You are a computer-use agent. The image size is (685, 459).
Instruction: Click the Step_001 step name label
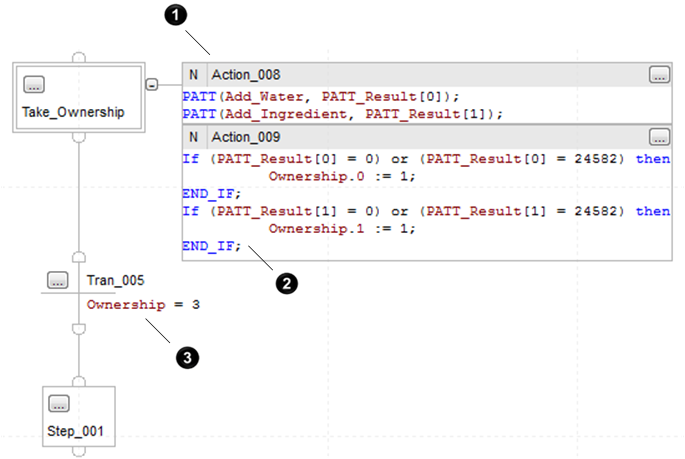click(76, 430)
